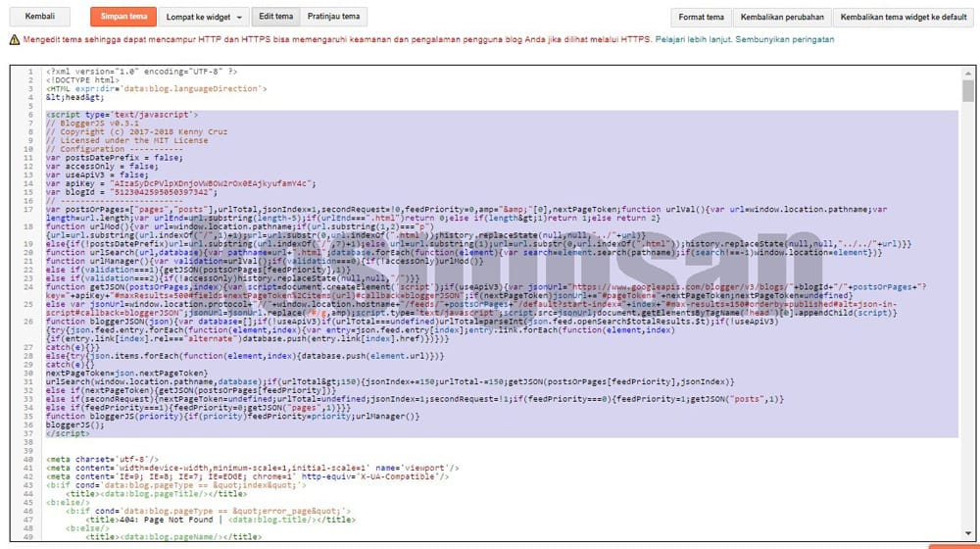Click the xml version declaration line
The width and height of the screenshot is (980, 549).
(x=141, y=72)
